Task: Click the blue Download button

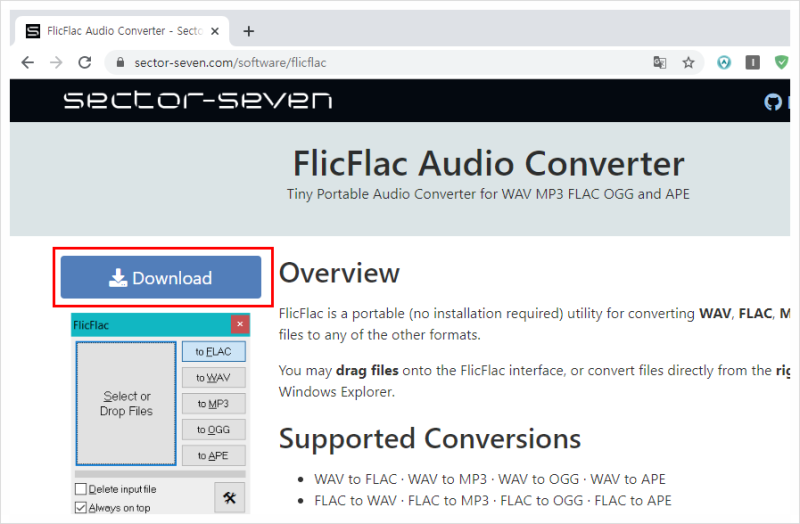Action: point(161,277)
